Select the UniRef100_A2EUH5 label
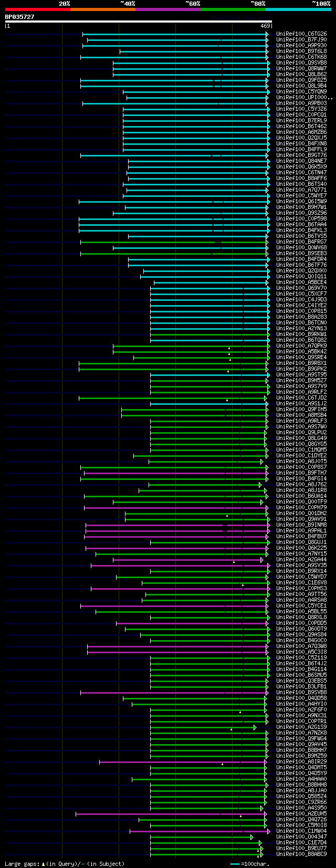 point(301,813)
